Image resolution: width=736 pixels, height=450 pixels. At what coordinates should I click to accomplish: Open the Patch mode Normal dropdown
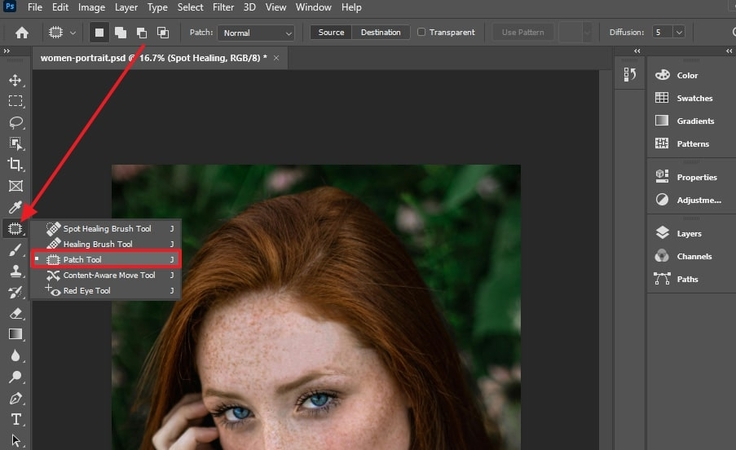click(257, 32)
